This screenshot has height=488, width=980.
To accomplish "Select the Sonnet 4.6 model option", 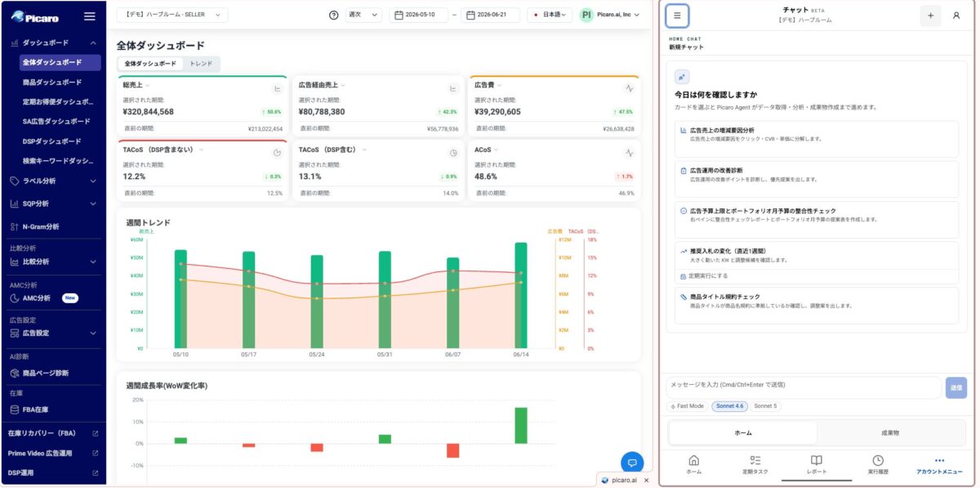I will (728, 406).
